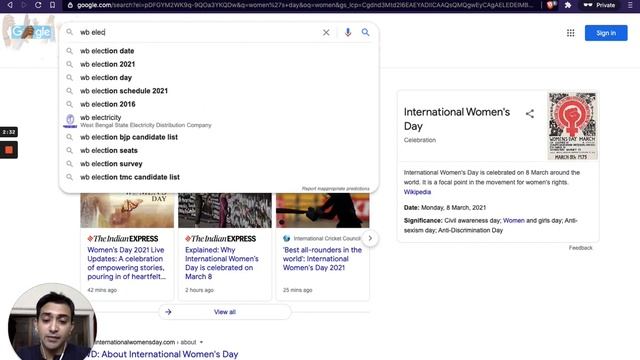Click the browser back arrow
This screenshot has width=640, height=360.
click(10, 5)
